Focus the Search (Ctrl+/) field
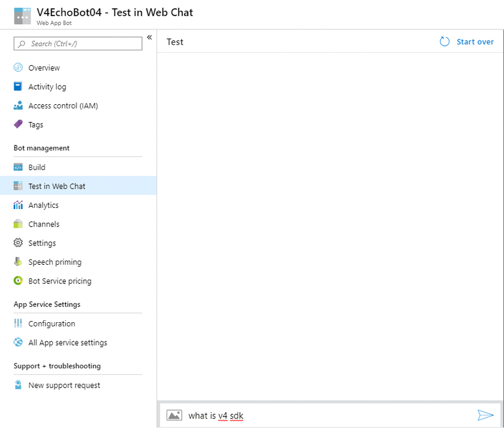Image resolution: width=504 pixels, height=430 pixels. [x=78, y=43]
